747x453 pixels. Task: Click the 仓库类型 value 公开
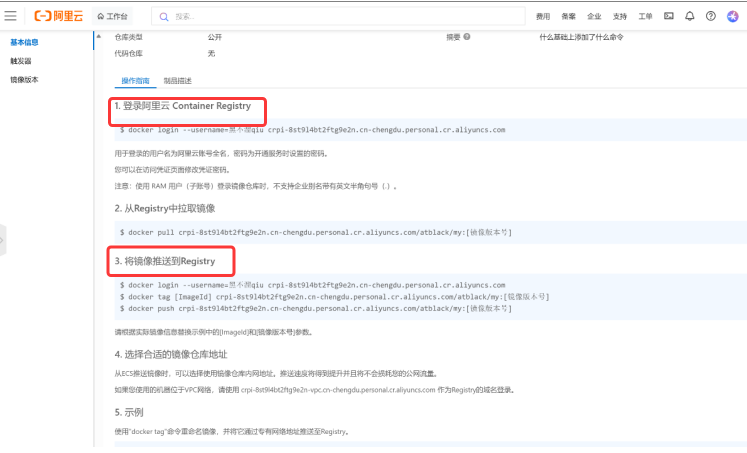point(215,37)
